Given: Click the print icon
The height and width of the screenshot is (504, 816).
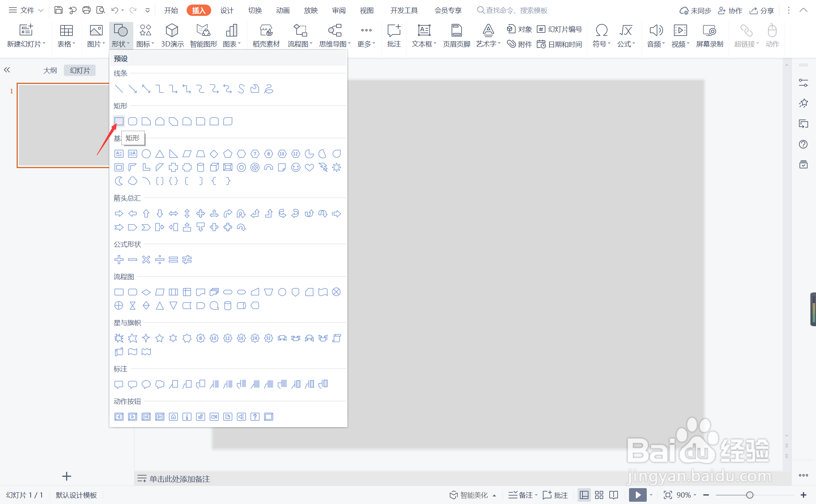Looking at the screenshot, I should click(87, 10).
